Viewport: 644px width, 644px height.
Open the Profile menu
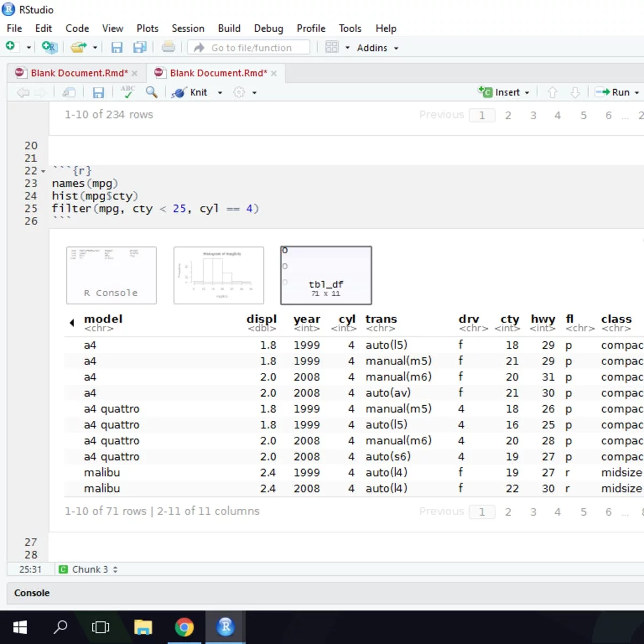pos(311,28)
